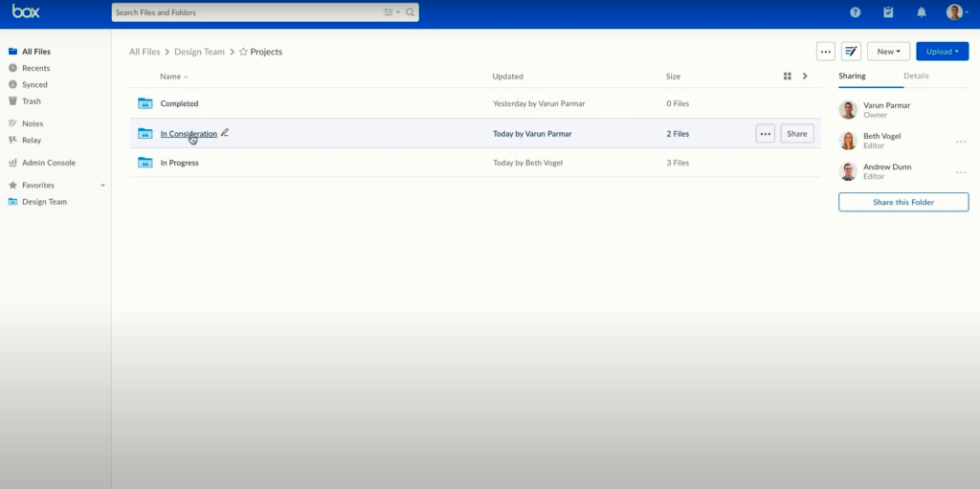Click In Progress folder icon
This screenshot has height=489, width=980.
click(145, 163)
